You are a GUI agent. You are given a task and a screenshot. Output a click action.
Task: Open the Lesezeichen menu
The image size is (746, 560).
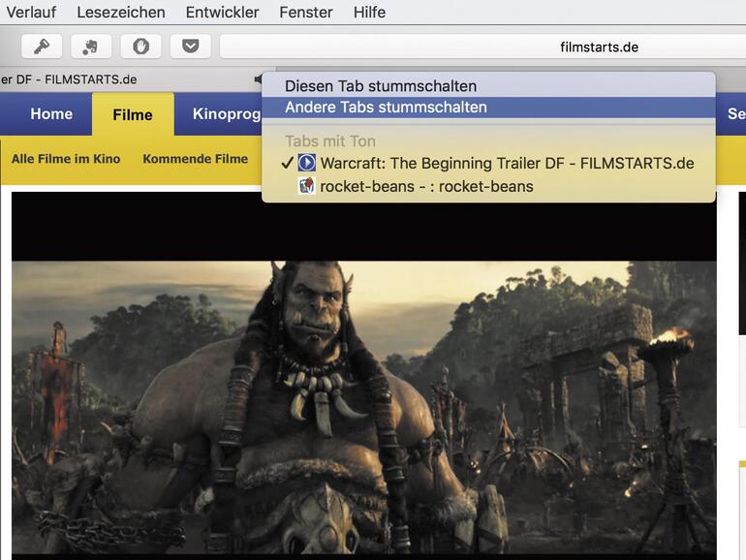(x=121, y=12)
